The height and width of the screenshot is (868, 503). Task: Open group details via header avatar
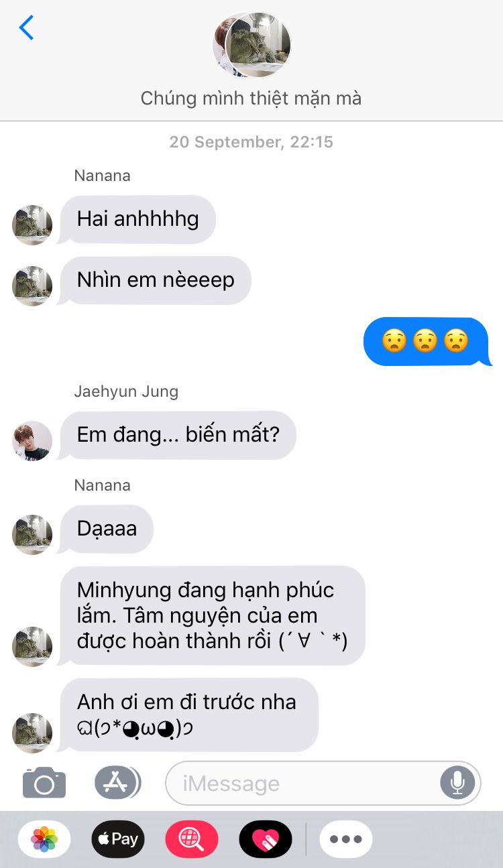pos(251,46)
